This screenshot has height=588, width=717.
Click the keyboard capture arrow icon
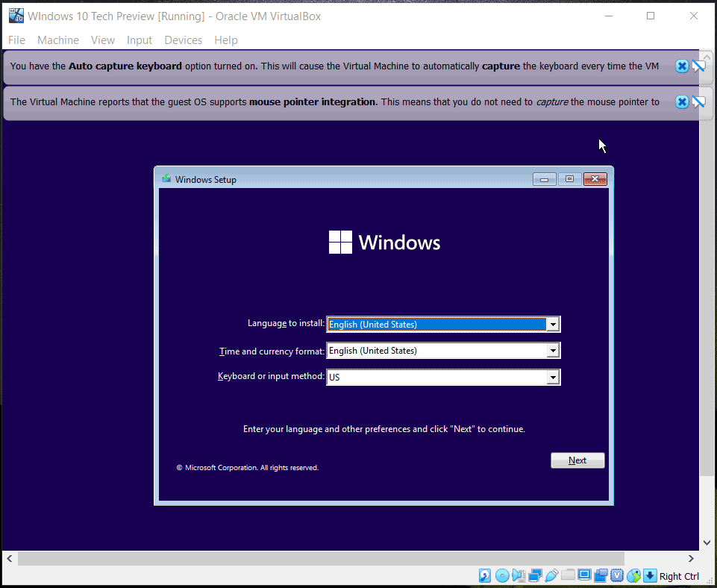click(x=650, y=575)
